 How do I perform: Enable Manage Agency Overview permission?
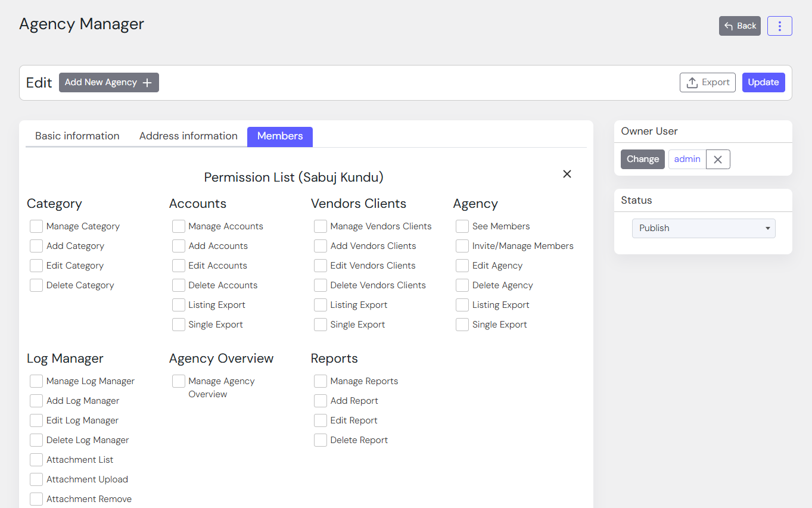tap(179, 381)
